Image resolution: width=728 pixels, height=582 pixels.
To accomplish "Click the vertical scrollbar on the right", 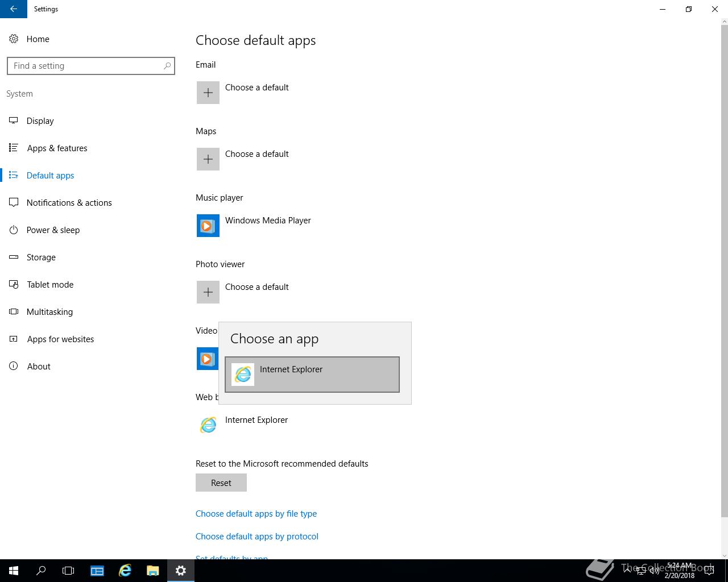I will coord(724,272).
